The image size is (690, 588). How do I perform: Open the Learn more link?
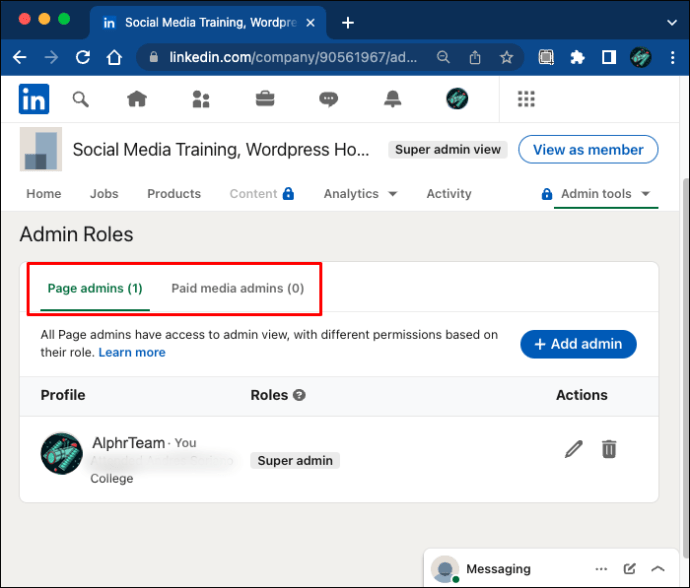(x=132, y=353)
